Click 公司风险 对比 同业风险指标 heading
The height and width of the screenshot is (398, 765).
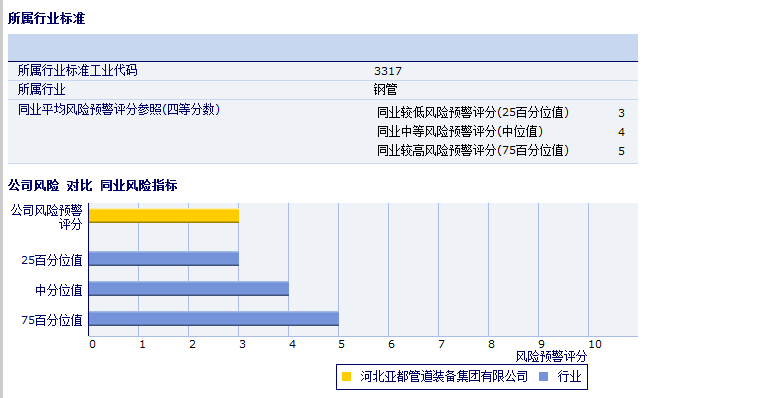[93, 185]
